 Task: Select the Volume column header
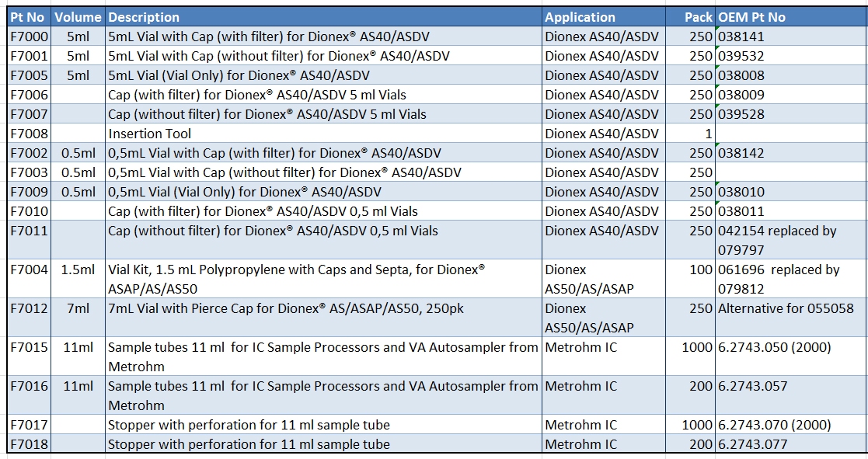pos(78,16)
